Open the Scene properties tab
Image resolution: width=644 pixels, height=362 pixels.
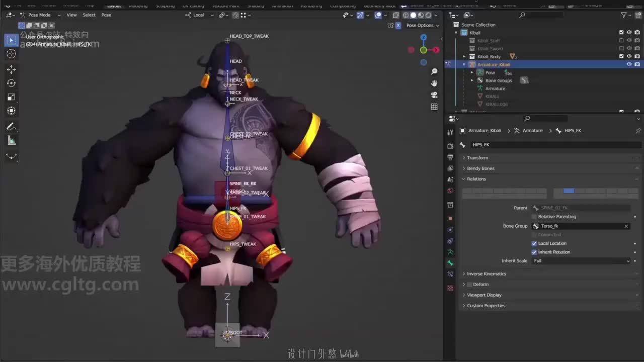(450, 179)
